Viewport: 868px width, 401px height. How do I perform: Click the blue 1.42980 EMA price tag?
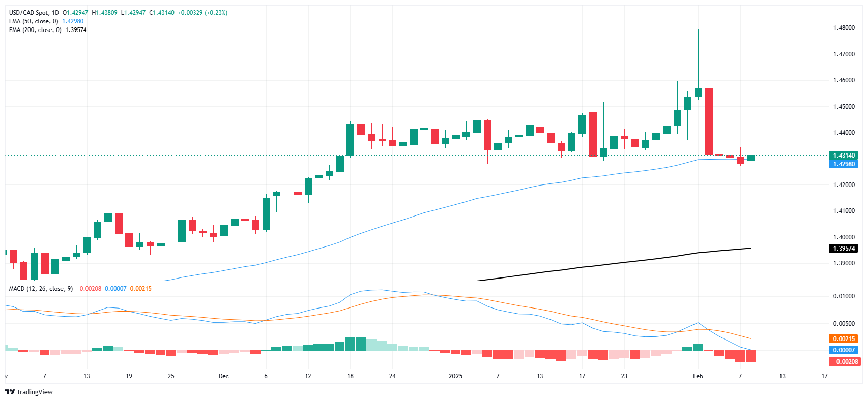[843, 164]
